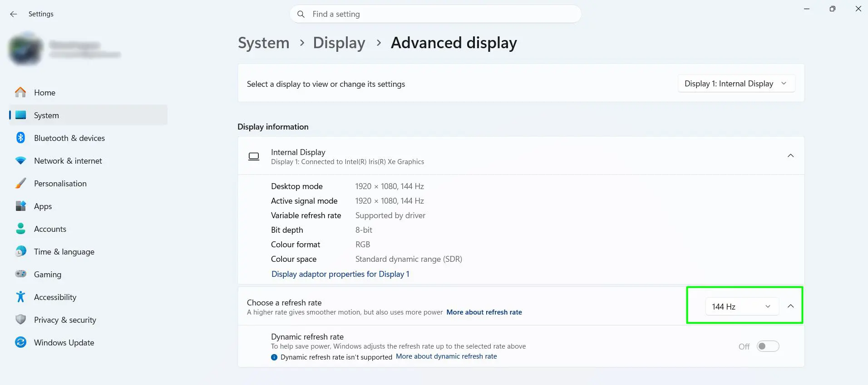Toggle the Dynamic refresh rate switch

click(768, 346)
